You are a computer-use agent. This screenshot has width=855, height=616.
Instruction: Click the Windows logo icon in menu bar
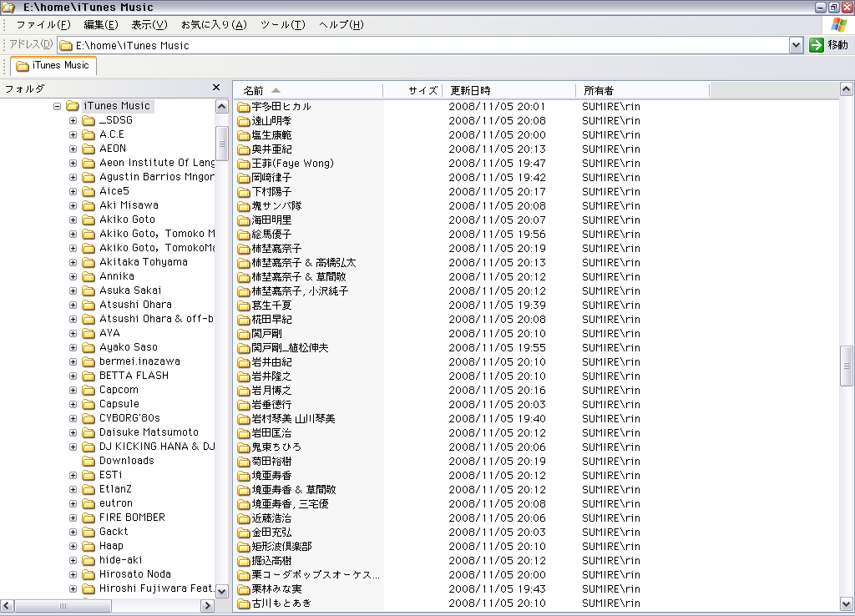[838, 24]
